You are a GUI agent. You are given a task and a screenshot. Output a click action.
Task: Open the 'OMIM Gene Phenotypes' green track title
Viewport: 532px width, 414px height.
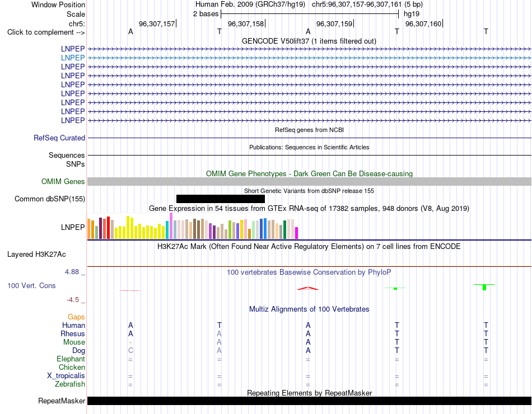click(x=309, y=173)
